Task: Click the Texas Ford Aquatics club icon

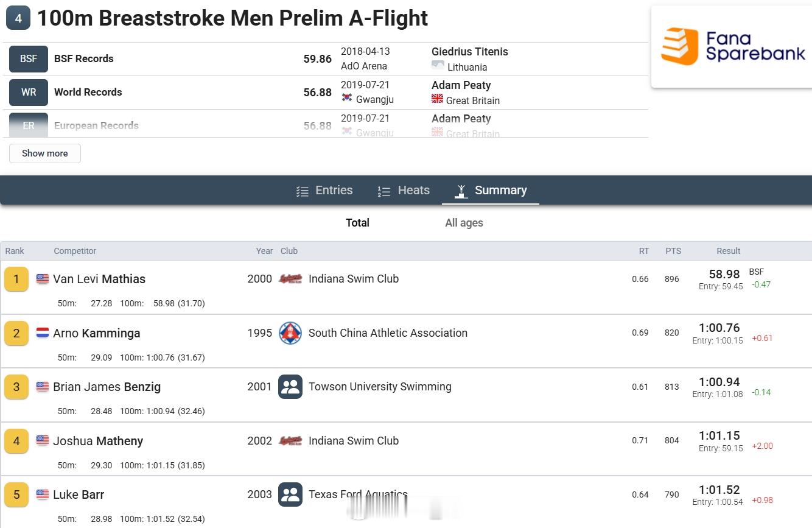Action: click(x=290, y=495)
